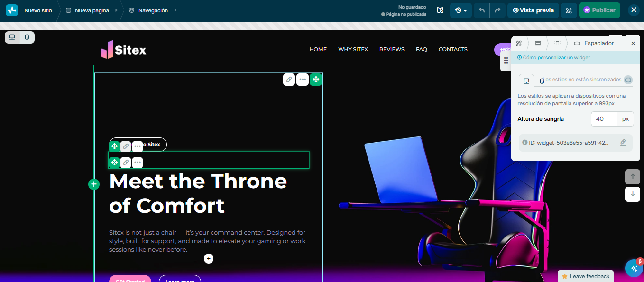Click the widget ID text
This screenshot has width=644, height=282.
pos(569,142)
